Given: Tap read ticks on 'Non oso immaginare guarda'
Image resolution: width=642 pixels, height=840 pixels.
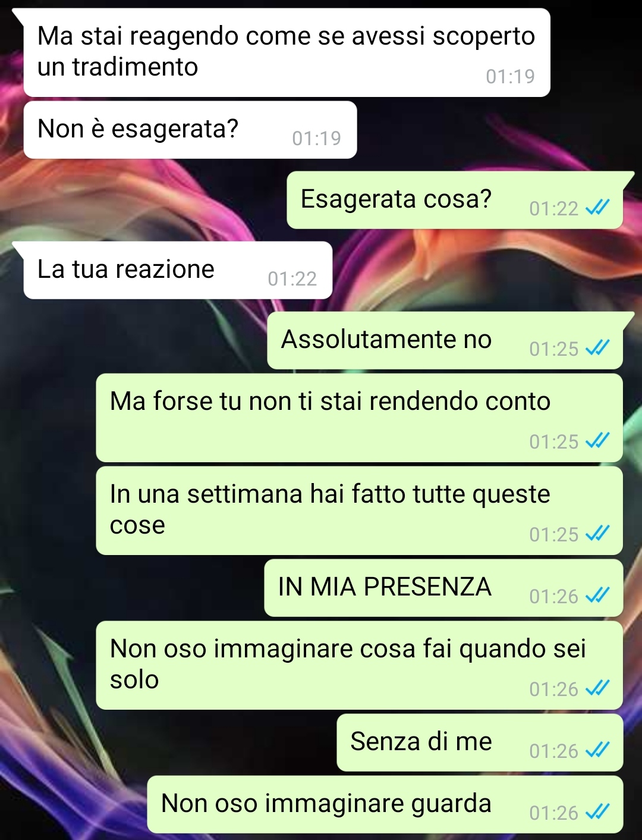Looking at the screenshot, I should click(x=597, y=812).
